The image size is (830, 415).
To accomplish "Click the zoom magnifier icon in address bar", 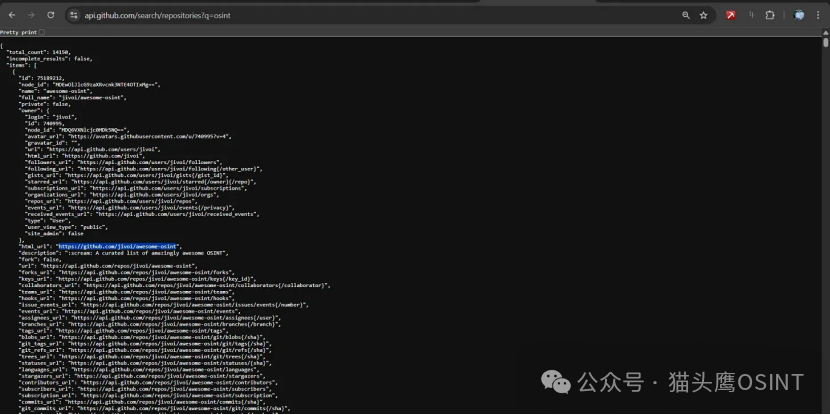I will coord(686,15).
